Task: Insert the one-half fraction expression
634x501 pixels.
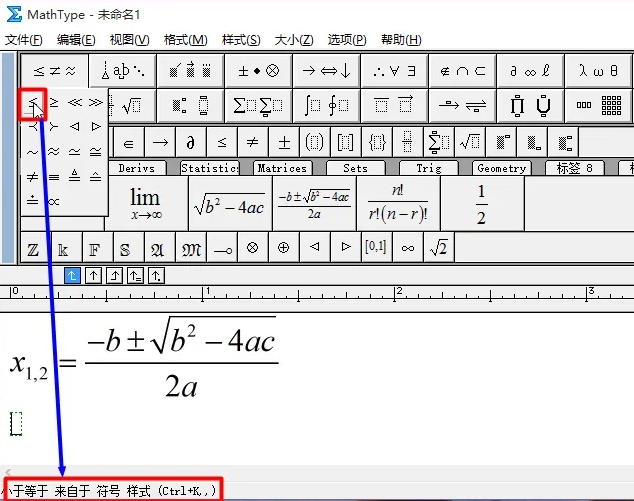Action: (x=482, y=203)
